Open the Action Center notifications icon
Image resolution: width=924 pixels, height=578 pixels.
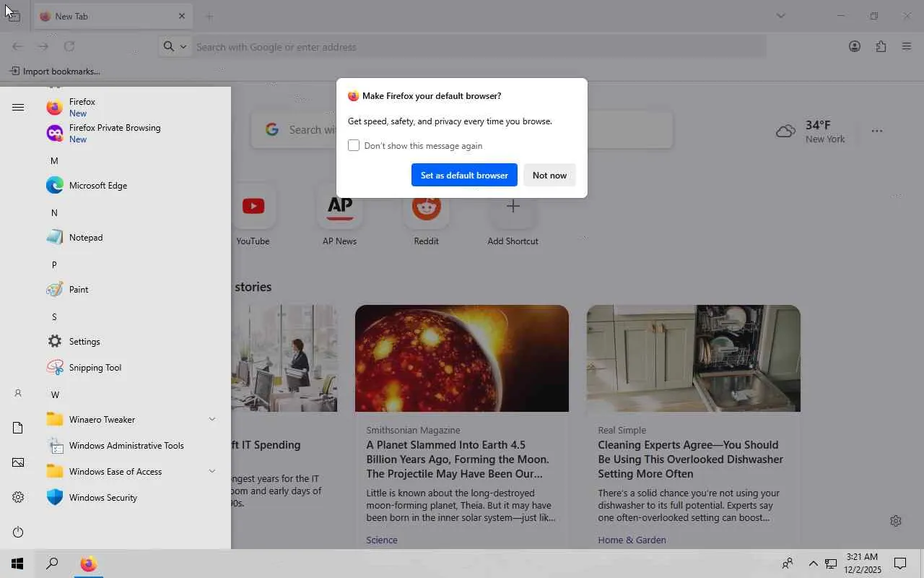(900, 564)
